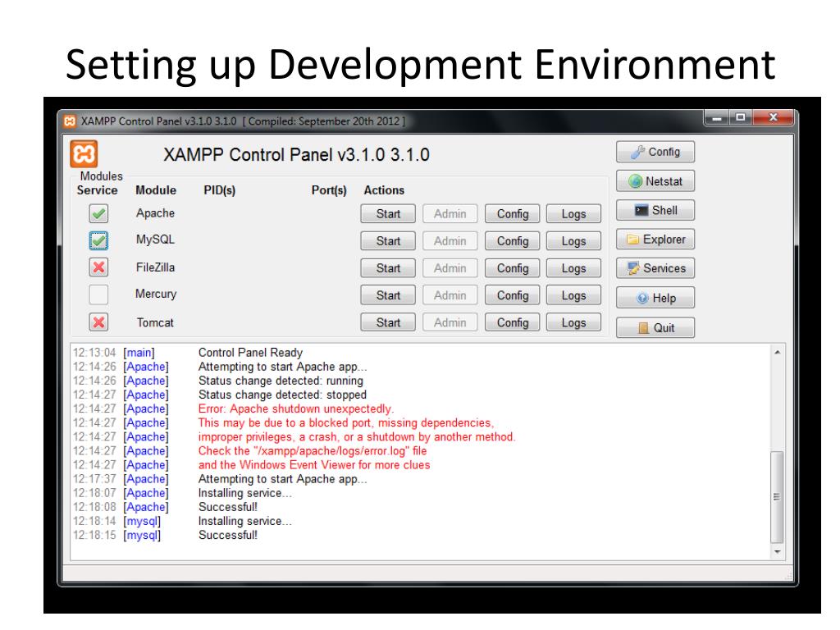Click the 12:18:14 mysql "Installing service..." line
This screenshot has width=840, height=630.
tap(244, 521)
